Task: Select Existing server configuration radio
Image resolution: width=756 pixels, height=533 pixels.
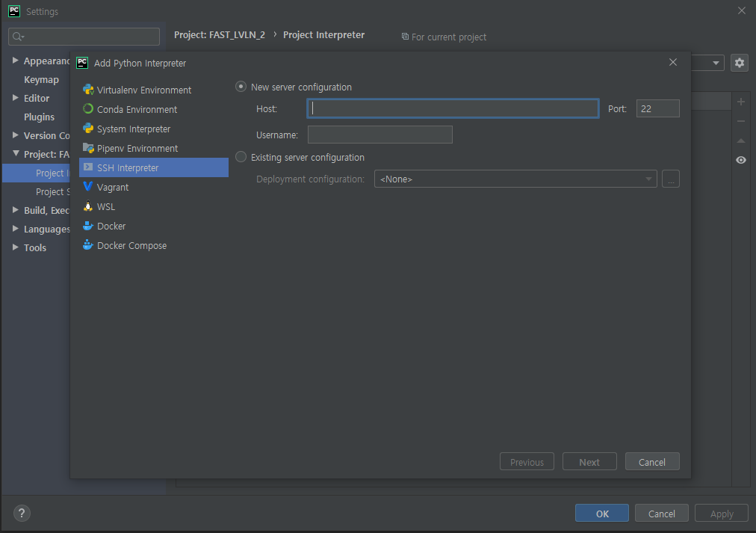Action: [x=241, y=157]
